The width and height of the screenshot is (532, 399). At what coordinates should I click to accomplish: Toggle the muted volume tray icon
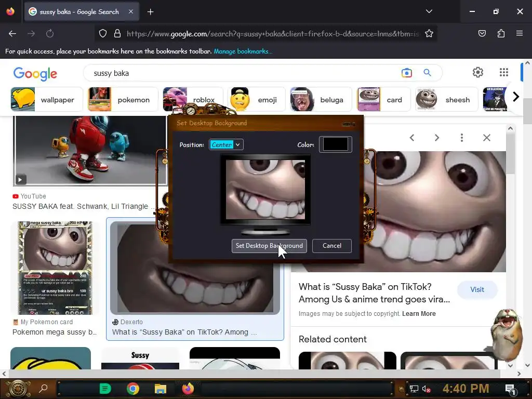point(426,389)
